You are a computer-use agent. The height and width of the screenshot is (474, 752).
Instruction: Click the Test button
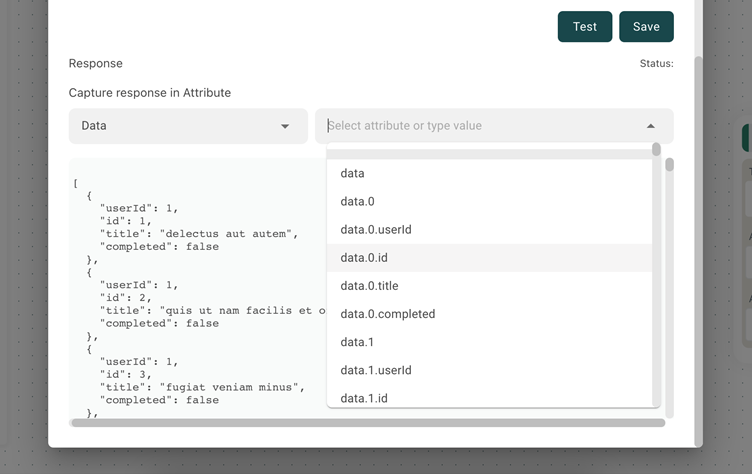[x=585, y=27]
